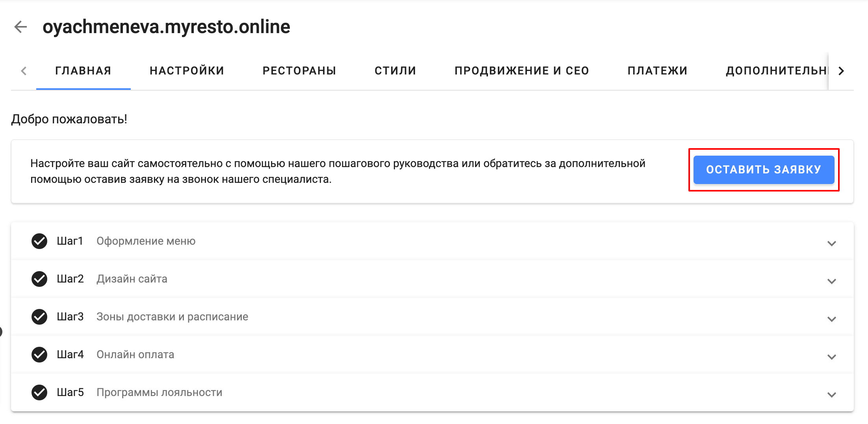
Task: Click the completed checkmark icon for Шаг1
Action: click(39, 241)
